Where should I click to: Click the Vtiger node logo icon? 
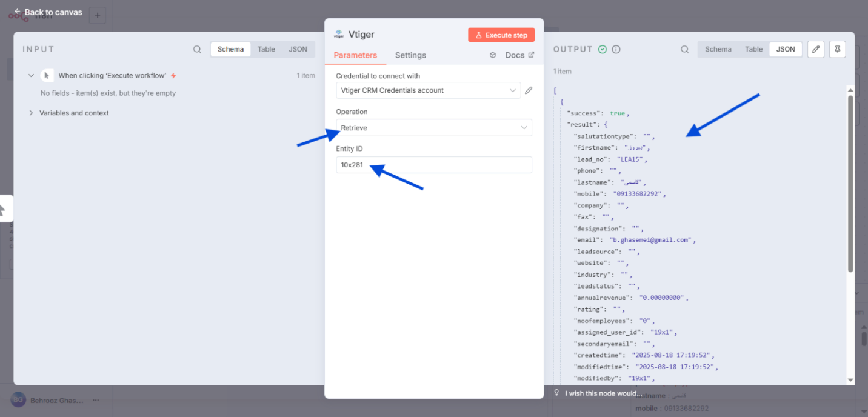(x=339, y=35)
